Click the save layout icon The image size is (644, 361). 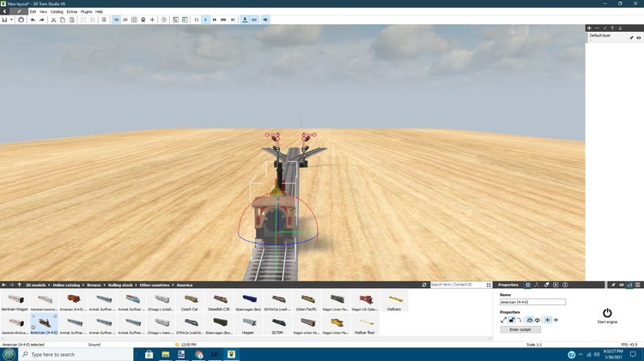[x=4, y=20]
